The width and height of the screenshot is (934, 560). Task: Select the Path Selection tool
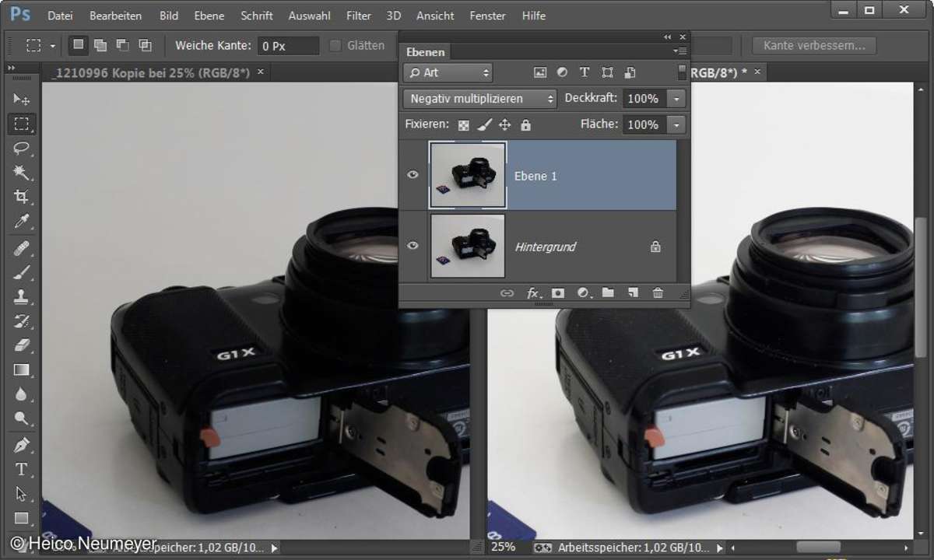pos(22,494)
